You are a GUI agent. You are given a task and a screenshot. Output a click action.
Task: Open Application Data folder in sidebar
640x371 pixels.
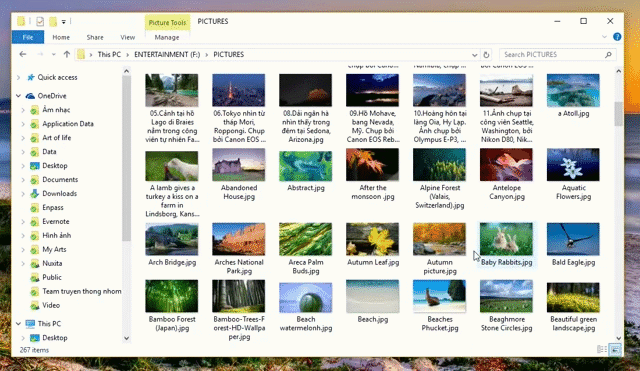[68, 124]
